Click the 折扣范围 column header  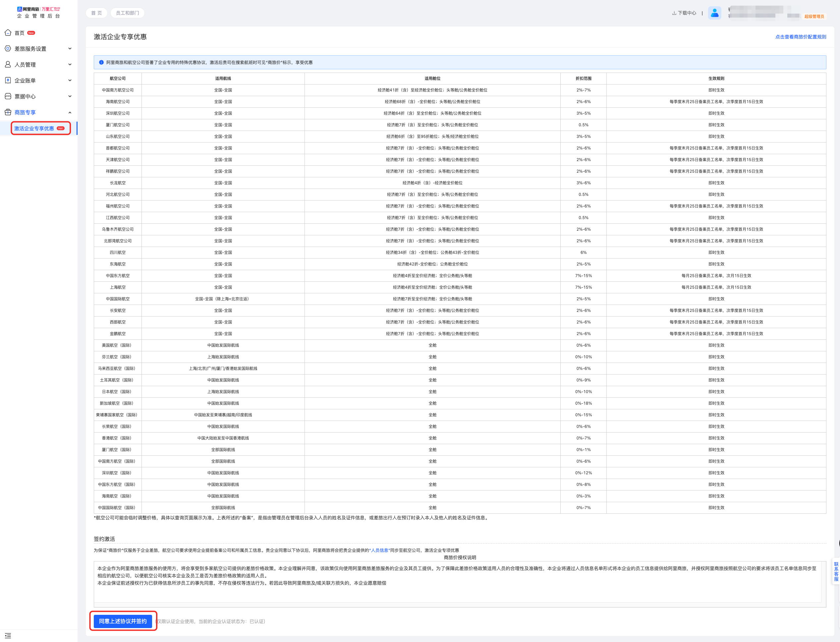[583, 78]
